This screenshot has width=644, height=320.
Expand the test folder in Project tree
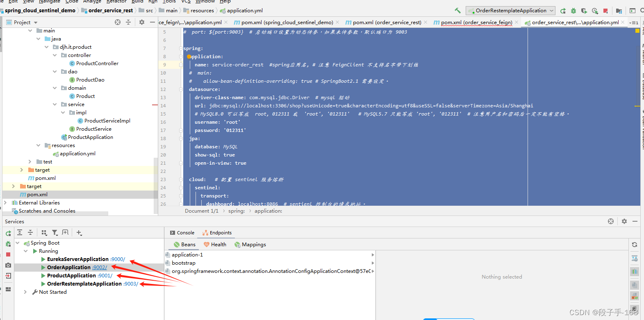click(30, 162)
